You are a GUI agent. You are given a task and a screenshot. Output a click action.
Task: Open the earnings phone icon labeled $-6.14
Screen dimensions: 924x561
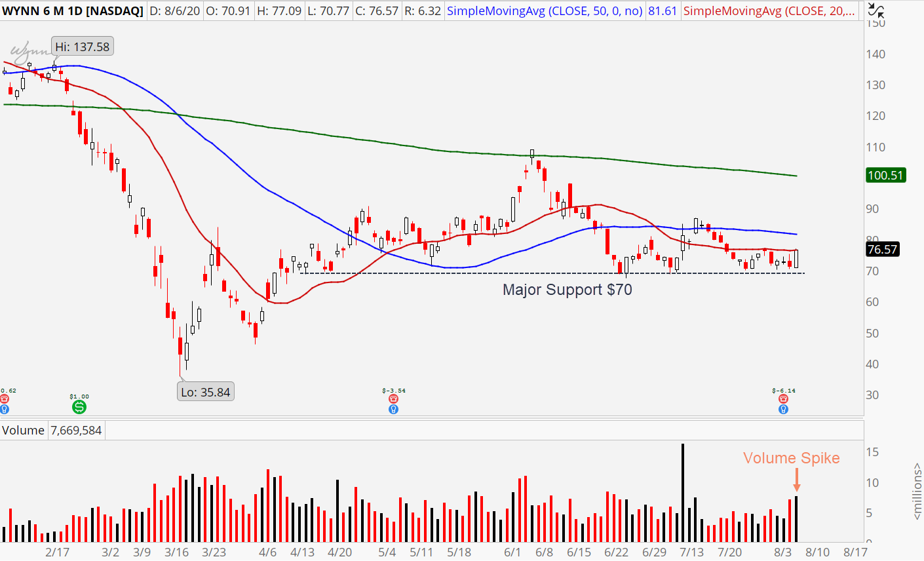point(783,399)
